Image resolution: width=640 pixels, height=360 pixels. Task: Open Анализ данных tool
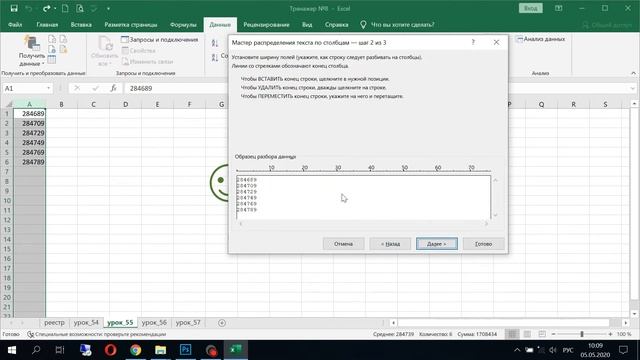pyautogui.click(x=540, y=39)
